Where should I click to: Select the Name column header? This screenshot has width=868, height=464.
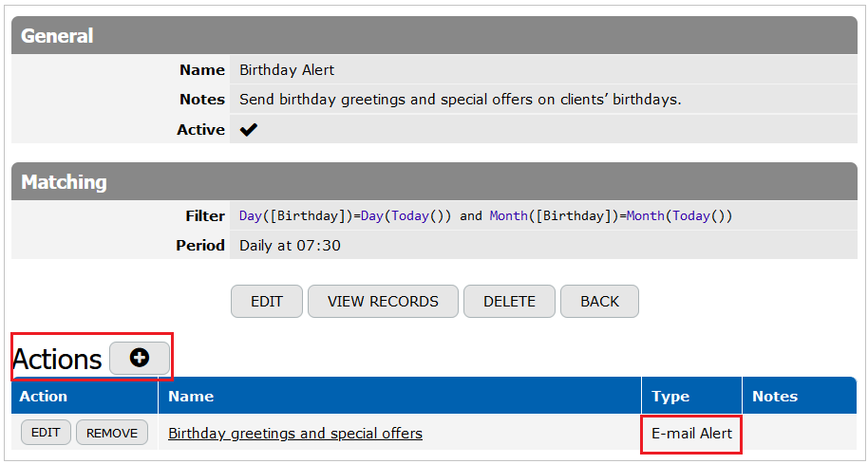(191, 396)
